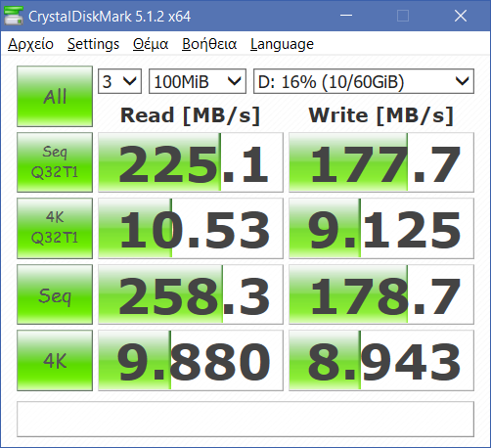This screenshot has height=448, width=491.
Task: Open the Βοήθεια menu
Action: [209, 44]
